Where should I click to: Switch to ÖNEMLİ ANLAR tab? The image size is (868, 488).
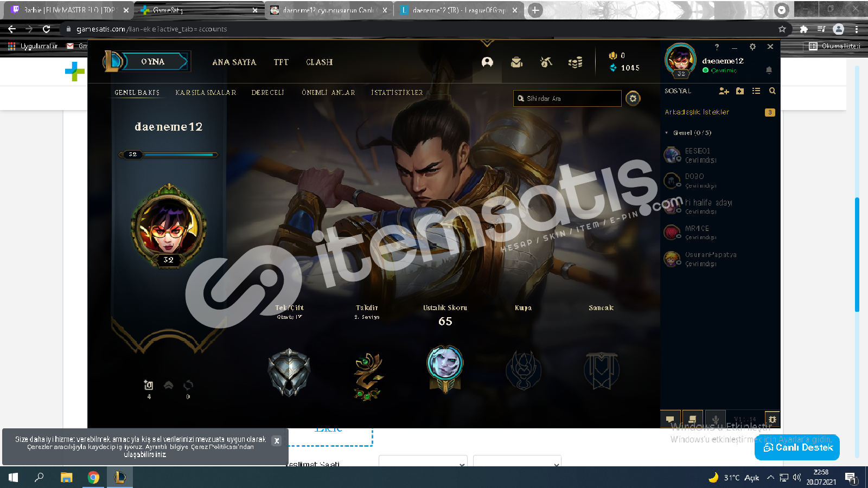(x=328, y=93)
